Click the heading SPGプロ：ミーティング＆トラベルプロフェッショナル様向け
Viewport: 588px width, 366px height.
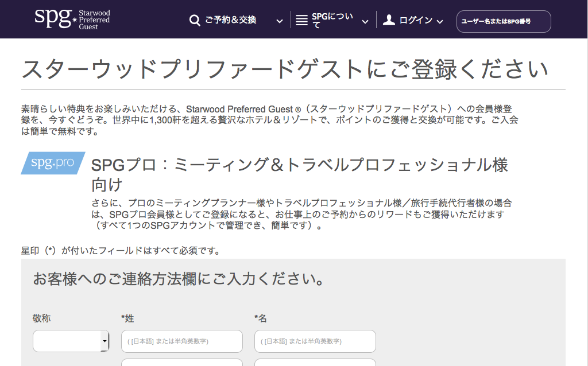tap(300, 174)
